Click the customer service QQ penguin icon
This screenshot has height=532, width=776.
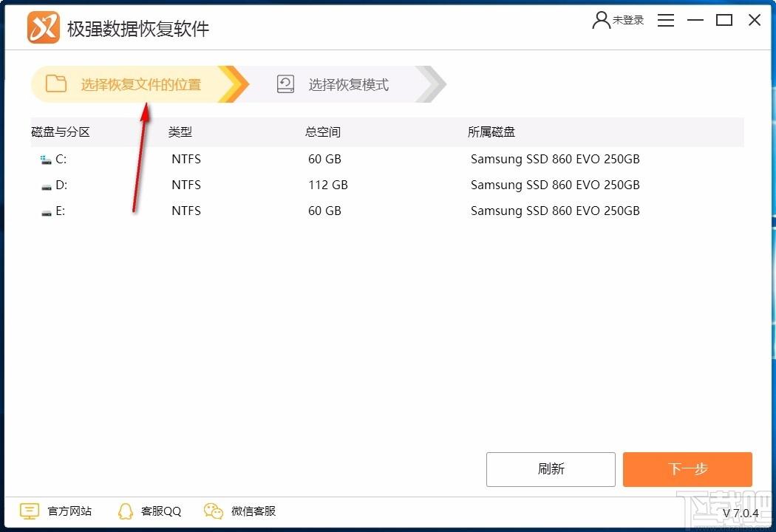(x=126, y=511)
